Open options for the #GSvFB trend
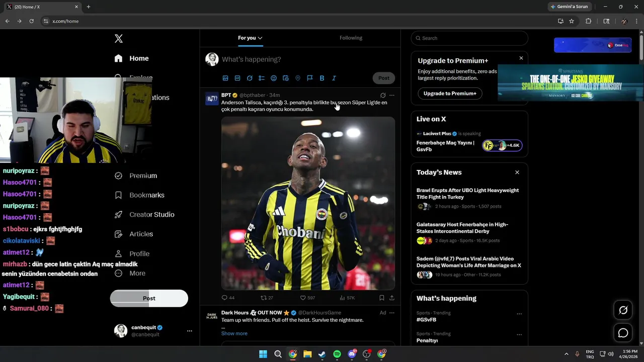644x362 pixels. click(x=519, y=314)
